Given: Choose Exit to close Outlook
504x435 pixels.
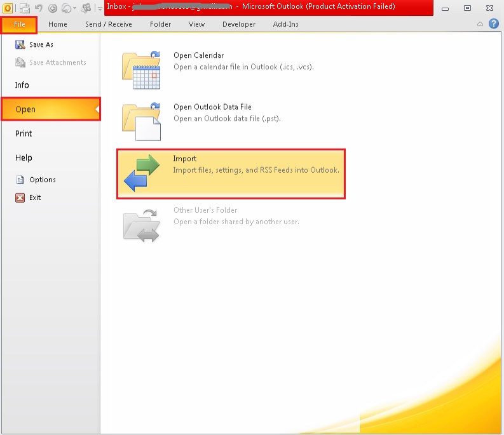Looking at the screenshot, I should click(35, 197).
